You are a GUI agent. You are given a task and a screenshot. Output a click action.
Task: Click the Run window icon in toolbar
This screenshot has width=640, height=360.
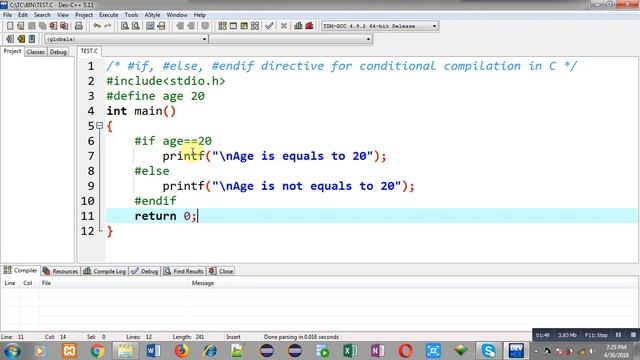[233, 26]
